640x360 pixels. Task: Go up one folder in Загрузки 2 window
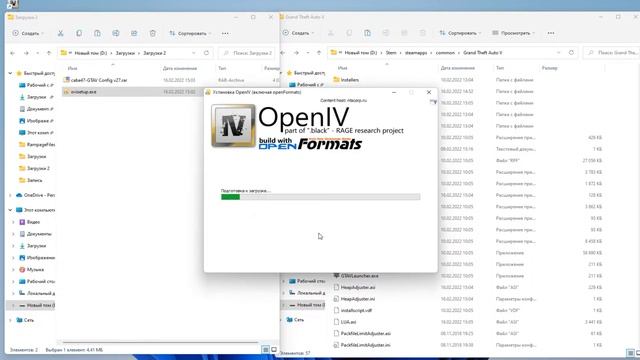click(x=49, y=53)
